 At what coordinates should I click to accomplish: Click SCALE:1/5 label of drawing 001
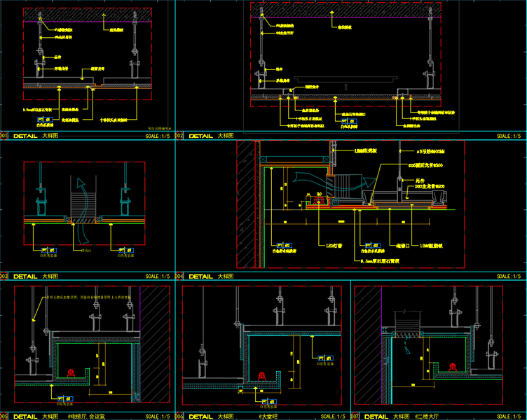tap(158, 136)
